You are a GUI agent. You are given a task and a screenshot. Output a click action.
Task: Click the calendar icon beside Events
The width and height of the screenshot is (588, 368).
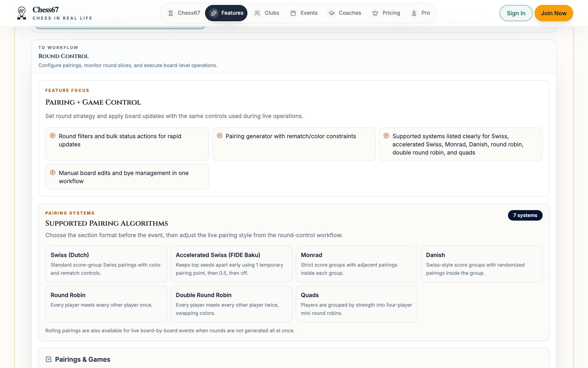(293, 13)
